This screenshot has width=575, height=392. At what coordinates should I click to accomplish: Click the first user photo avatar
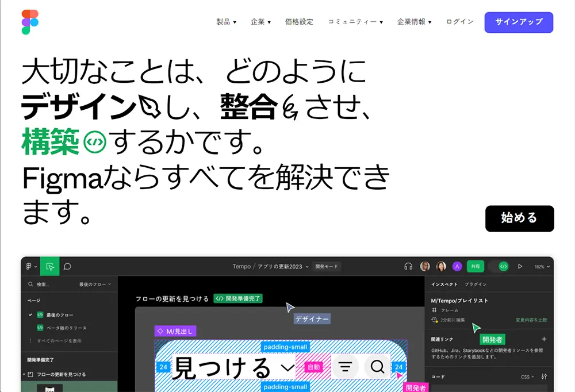pos(425,267)
